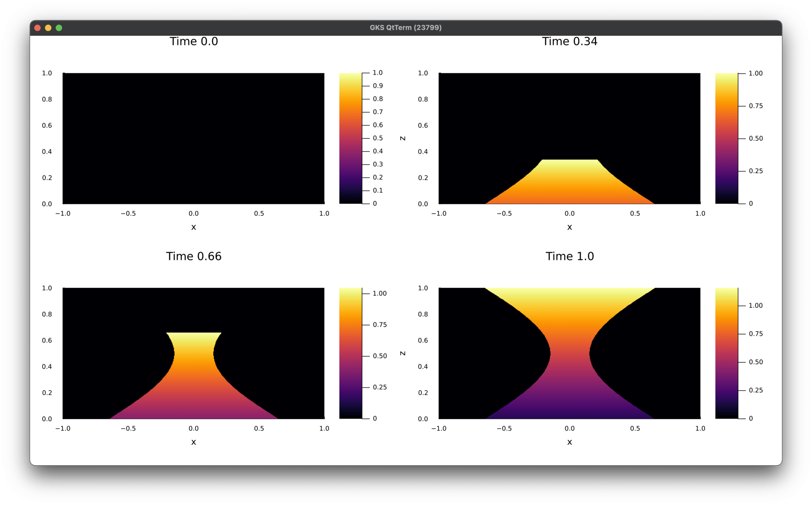Click the x axis label under the Time 0.0 plot
Screen dimensions: 812x505
[194, 227]
